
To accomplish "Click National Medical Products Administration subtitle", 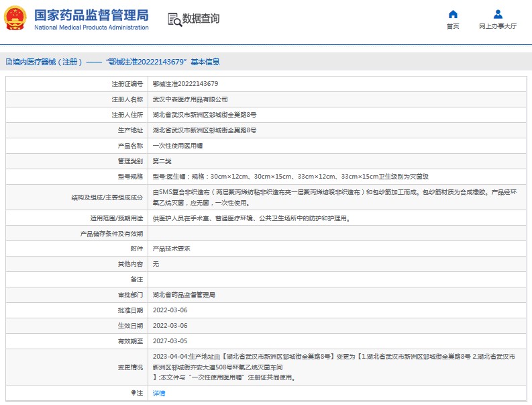I will tap(91, 28).
